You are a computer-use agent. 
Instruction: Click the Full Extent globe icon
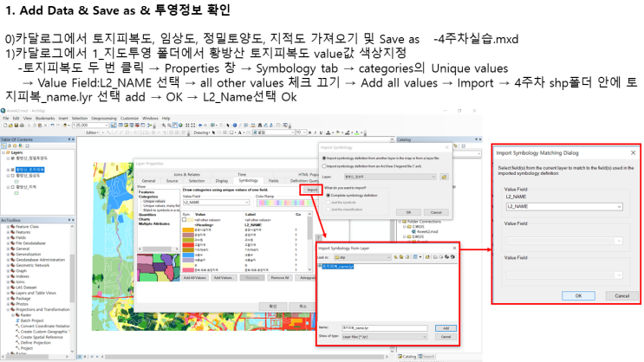(x=180, y=126)
